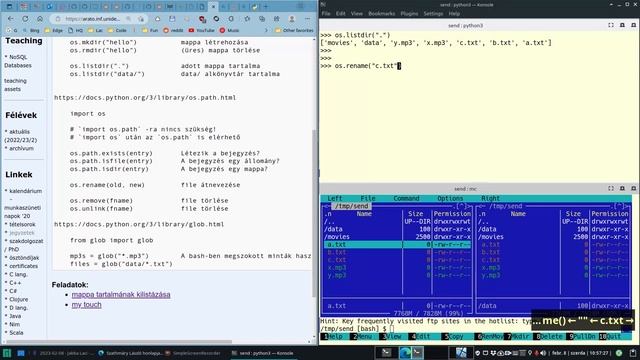The width and height of the screenshot is (640, 360).
Task: Open the volume tray icon
Action: [543, 353]
